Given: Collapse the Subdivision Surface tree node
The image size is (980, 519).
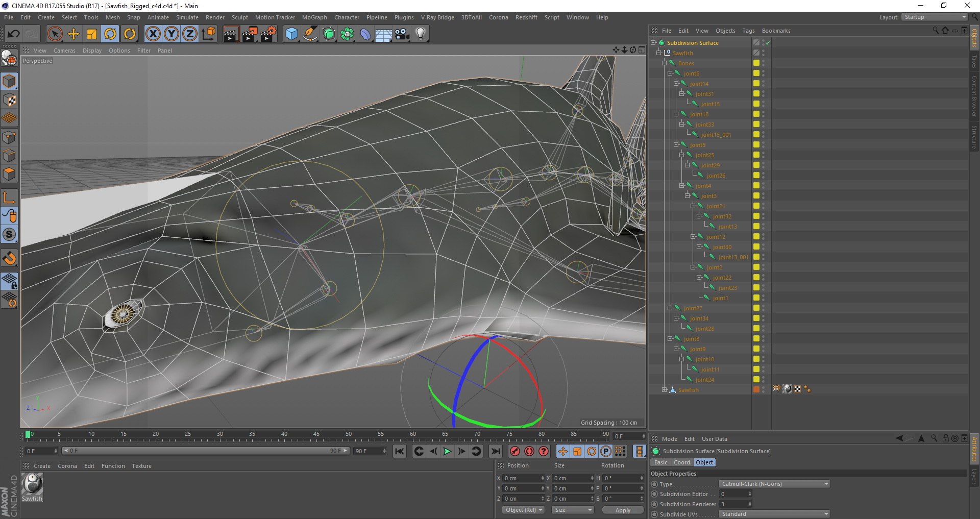Looking at the screenshot, I should [653, 43].
